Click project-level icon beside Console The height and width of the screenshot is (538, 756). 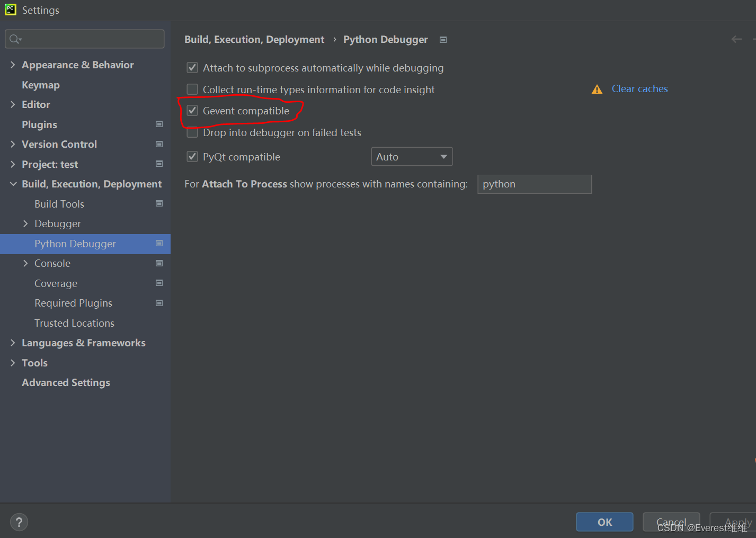pyautogui.click(x=159, y=263)
